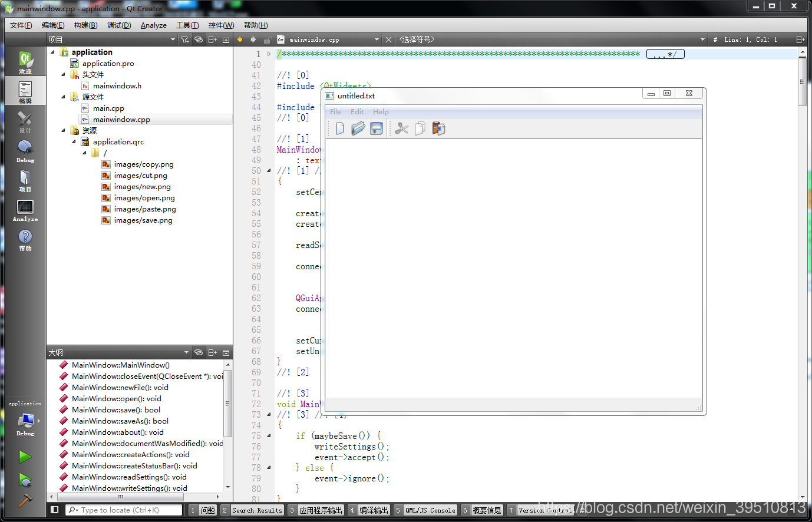
Task: Click Cut scissors icon in untitled.txt window
Action: 402,128
